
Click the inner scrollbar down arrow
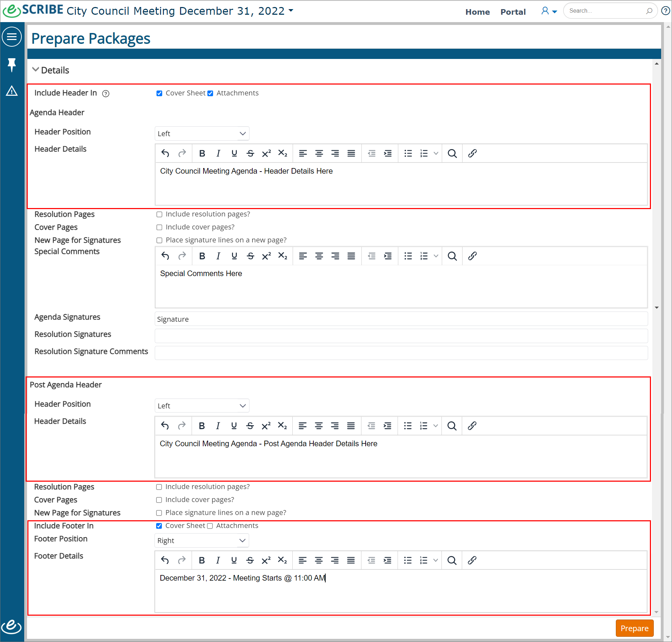(657, 308)
